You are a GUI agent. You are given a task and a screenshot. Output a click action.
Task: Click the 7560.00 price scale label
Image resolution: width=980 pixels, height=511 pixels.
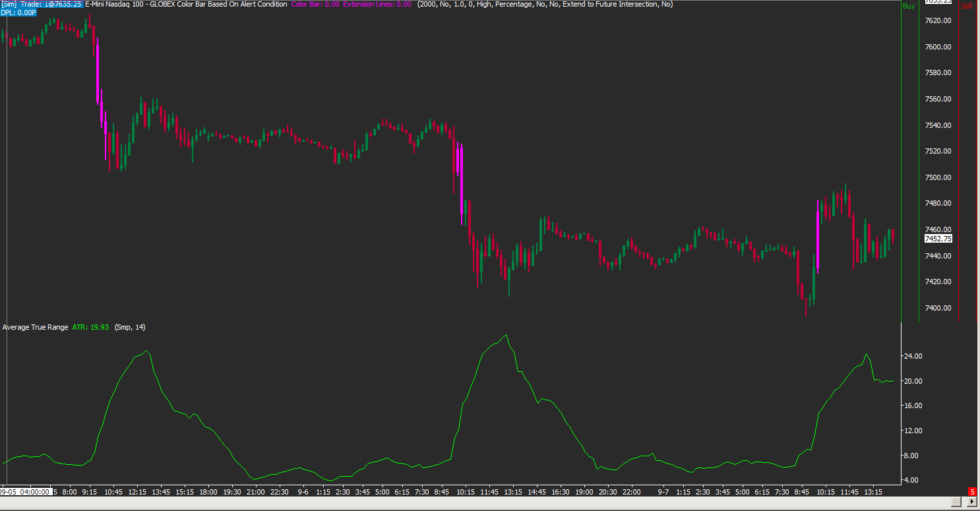click(x=938, y=99)
